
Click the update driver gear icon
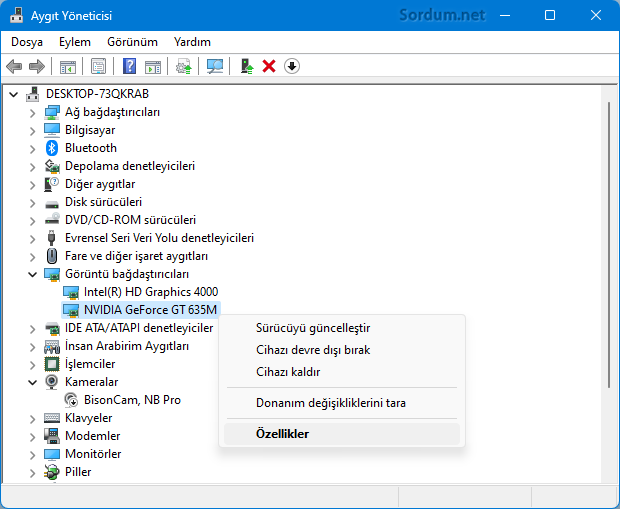[x=183, y=66]
